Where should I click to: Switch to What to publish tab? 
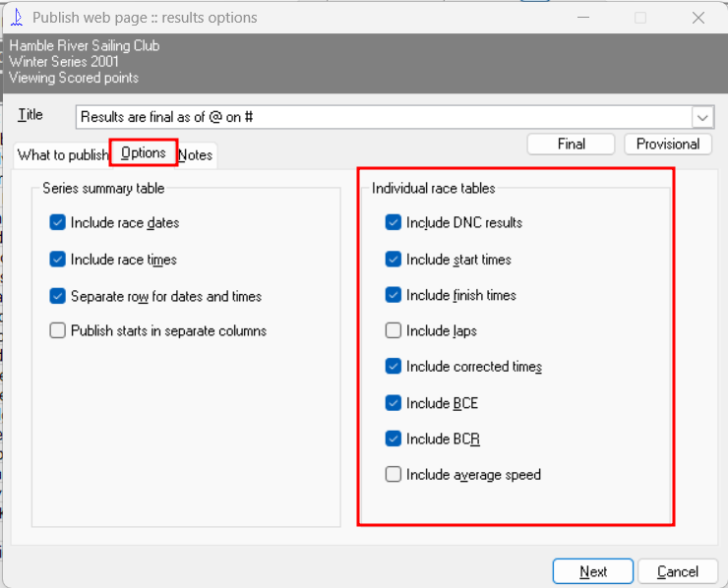[x=63, y=155]
